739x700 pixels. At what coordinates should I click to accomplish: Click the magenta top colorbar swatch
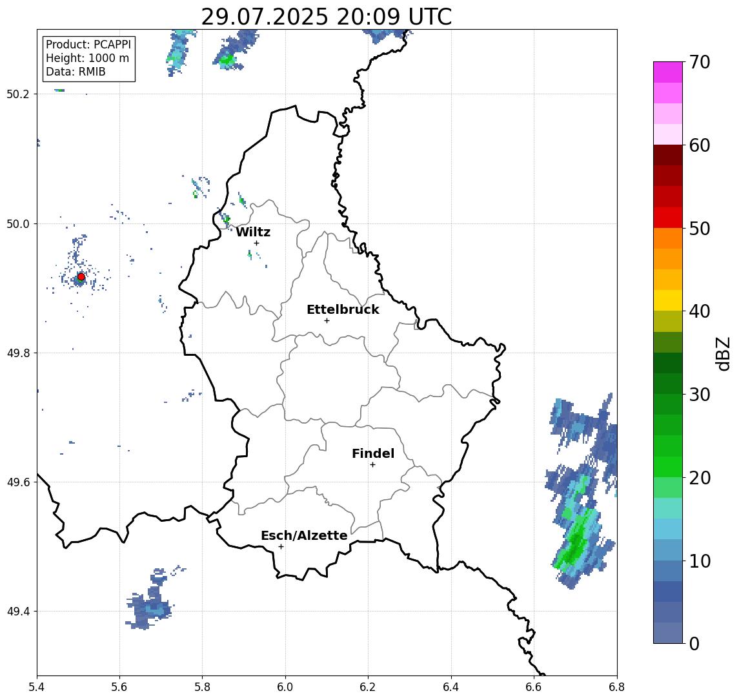[668, 72]
